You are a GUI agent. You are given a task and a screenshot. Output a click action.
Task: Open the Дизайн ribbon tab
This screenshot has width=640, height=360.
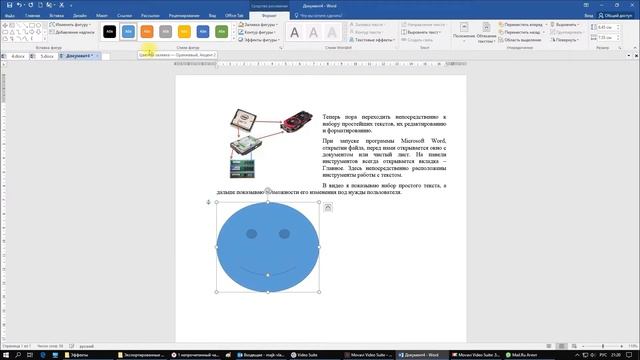coord(80,16)
